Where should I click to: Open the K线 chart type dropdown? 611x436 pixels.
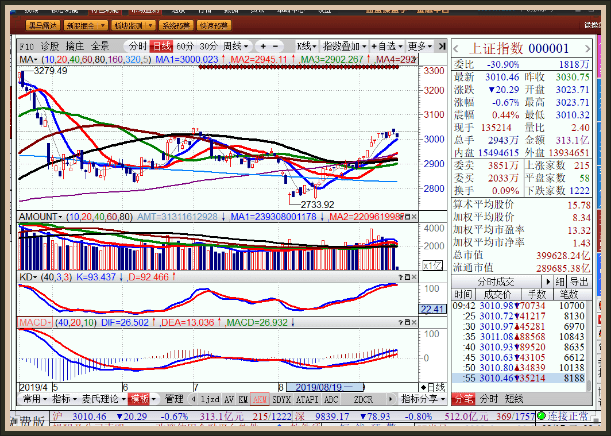pyautogui.click(x=307, y=46)
